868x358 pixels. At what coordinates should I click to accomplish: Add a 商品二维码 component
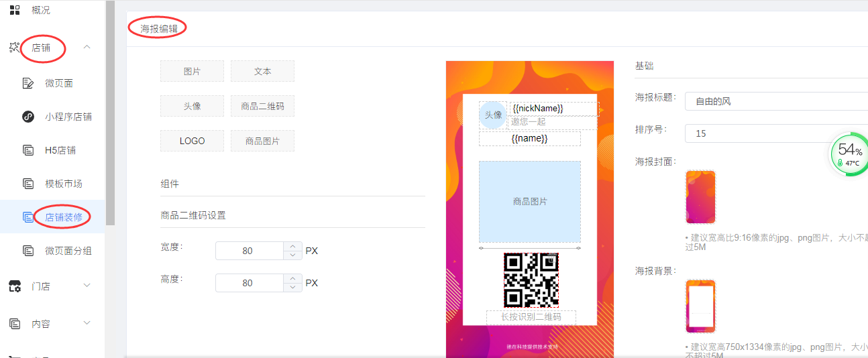tap(262, 106)
